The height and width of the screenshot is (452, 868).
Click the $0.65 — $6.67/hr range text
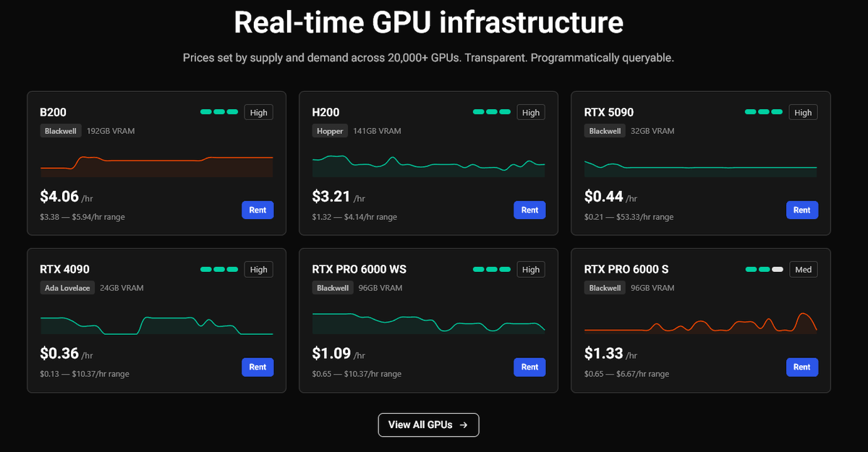626,374
